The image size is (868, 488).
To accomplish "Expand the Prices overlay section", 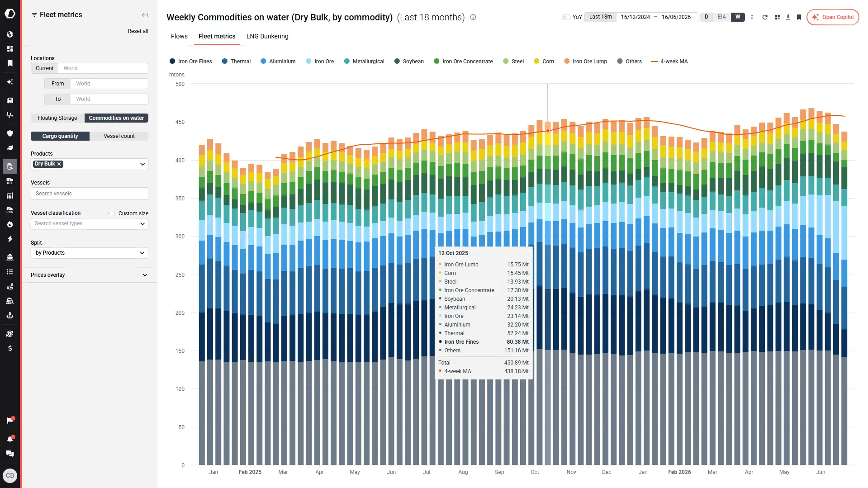I will point(90,275).
